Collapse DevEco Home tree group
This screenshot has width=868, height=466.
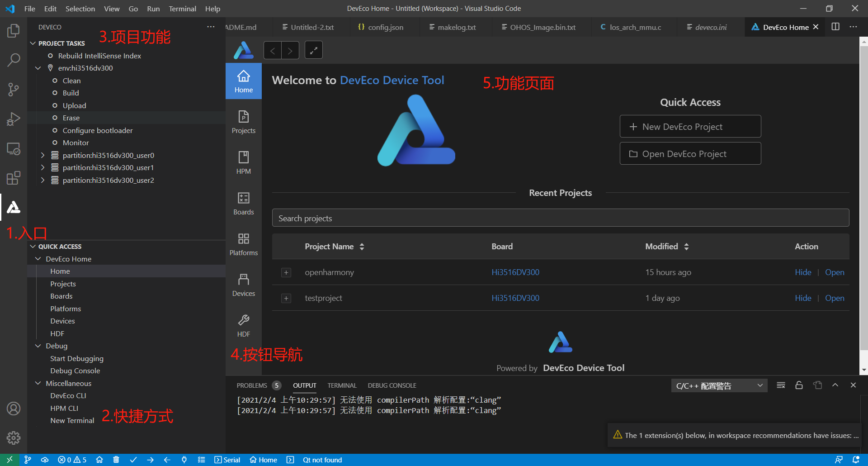38,259
